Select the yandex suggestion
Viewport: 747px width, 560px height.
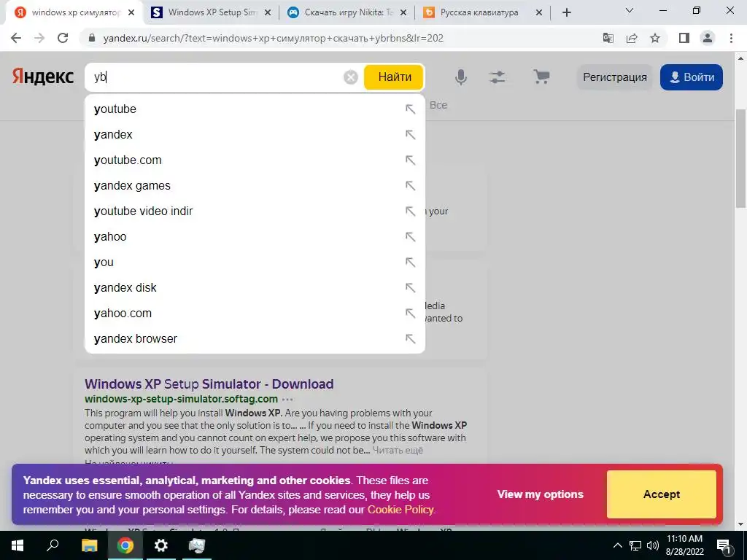pos(255,135)
